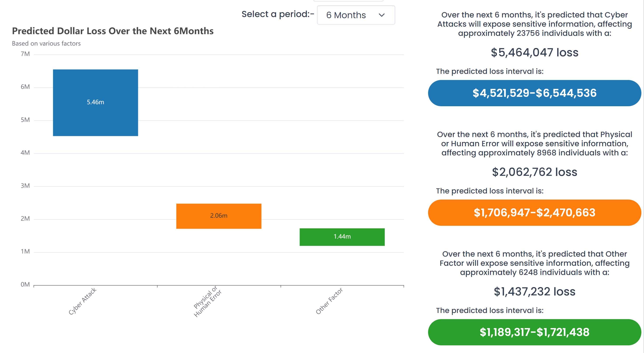Viewport: 644px width, 353px height.
Task: Click the Cyber Attacks prediction description text
Action: click(534, 24)
